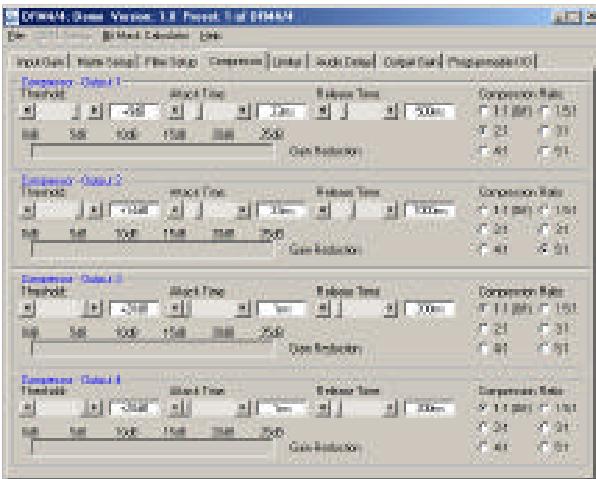Increase Output 1 Release Time with right arrow
Image resolution: width=596 pixels, height=479 pixels.
click(x=390, y=111)
